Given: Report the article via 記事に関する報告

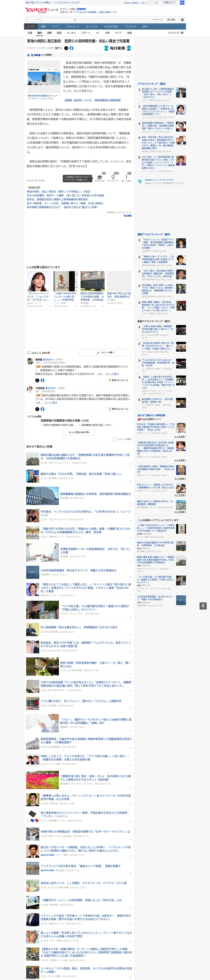Looking at the screenshot, I should point(35,181).
